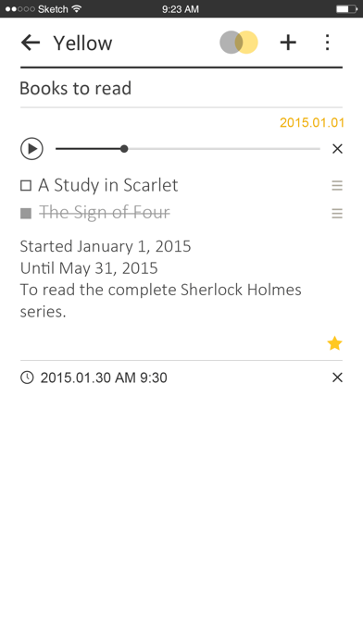This screenshot has width=363, height=644.
Task: Click the reminder clock icon
Action: (27, 378)
